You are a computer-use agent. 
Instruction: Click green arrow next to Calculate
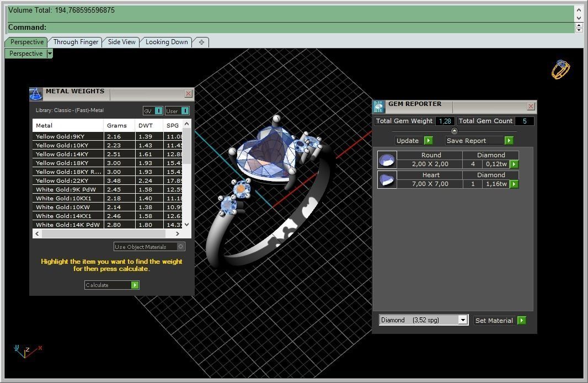[135, 285]
